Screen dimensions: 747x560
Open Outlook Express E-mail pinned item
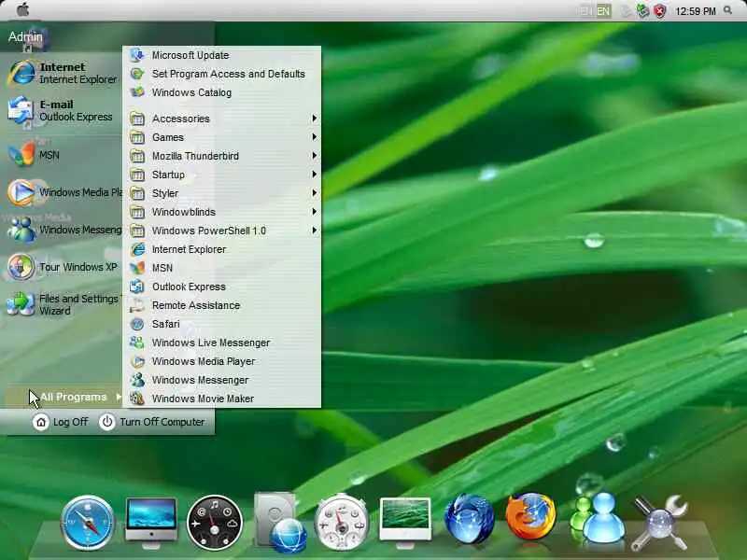[x=62, y=110]
